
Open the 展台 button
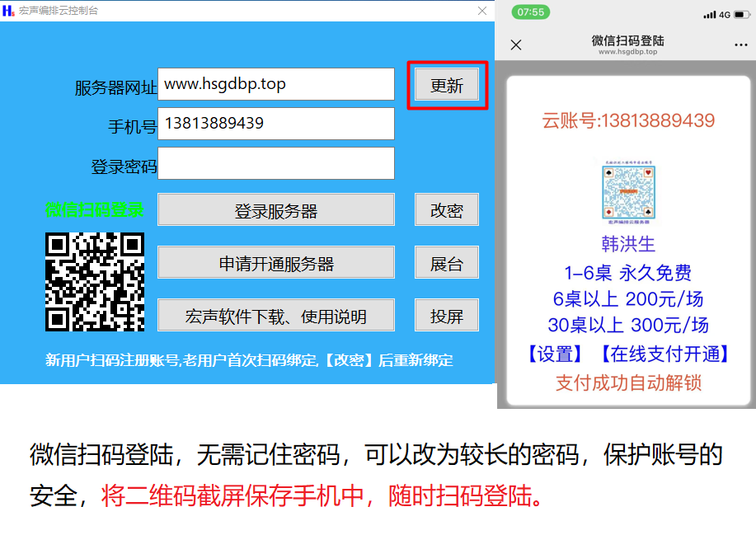coord(447,263)
